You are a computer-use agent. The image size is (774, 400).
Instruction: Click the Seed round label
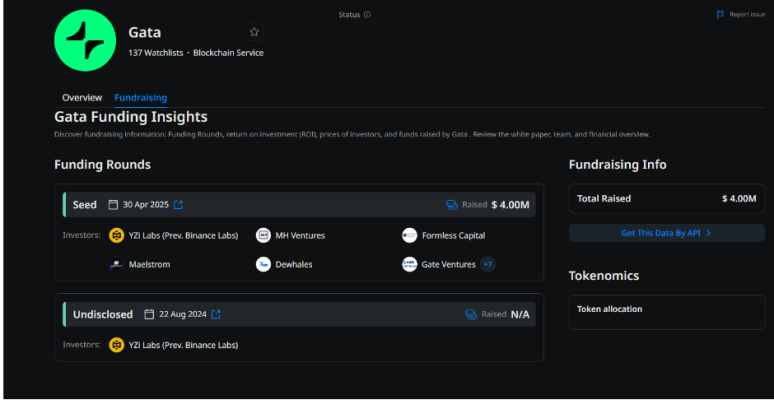coord(85,204)
